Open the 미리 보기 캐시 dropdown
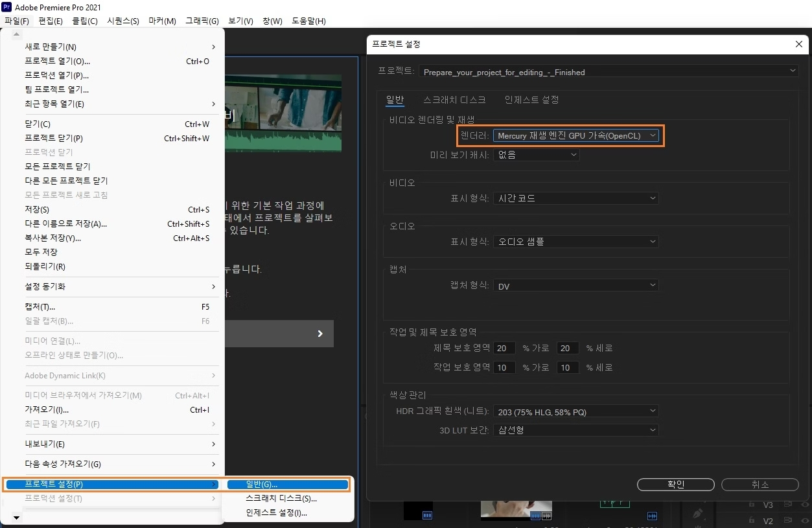 536,155
